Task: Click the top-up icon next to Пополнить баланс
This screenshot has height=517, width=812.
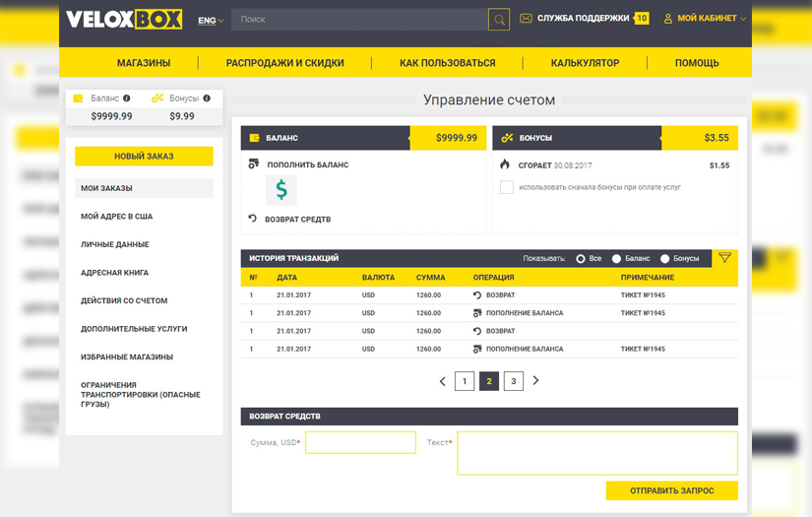Action: click(x=253, y=163)
